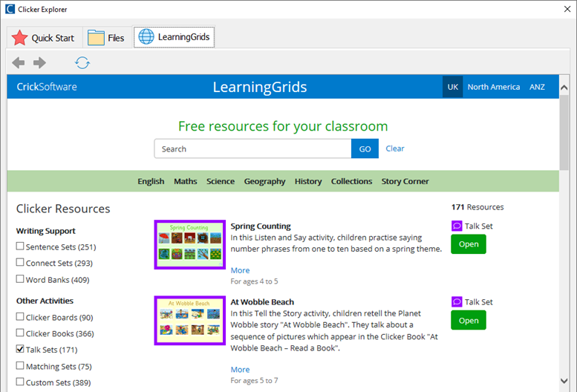
Task: Open the Collections menu
Action: 351,181
